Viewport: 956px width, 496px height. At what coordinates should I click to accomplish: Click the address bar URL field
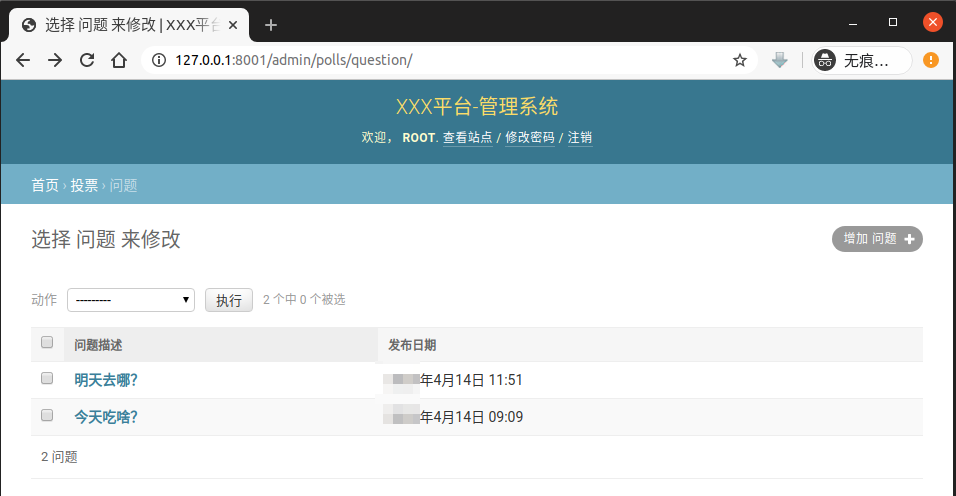tap(440, 60)
